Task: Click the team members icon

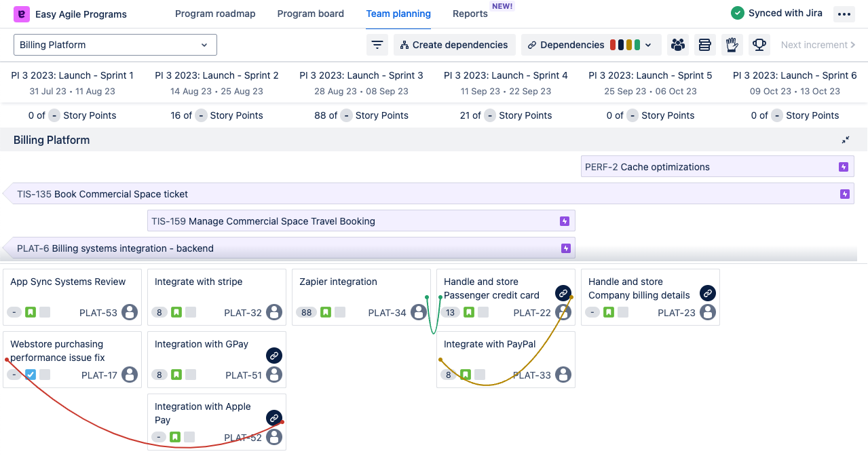Action: (677, 45)
